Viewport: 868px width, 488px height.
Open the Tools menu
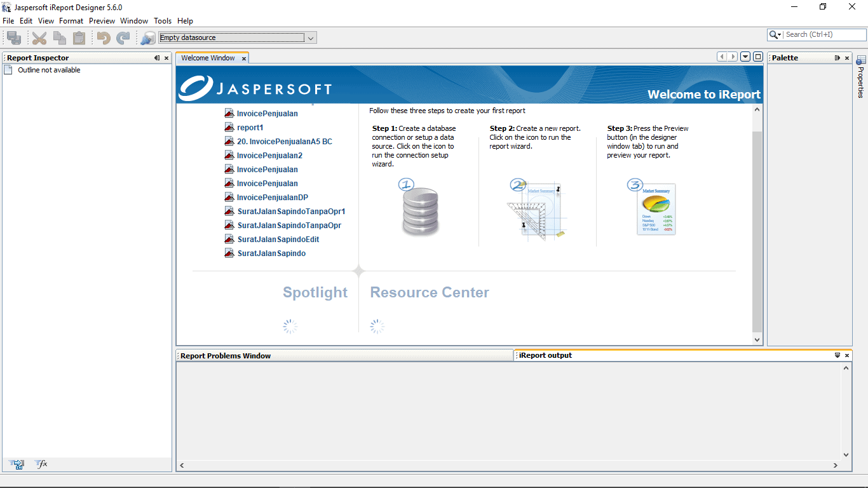click(x=163, y=21)
